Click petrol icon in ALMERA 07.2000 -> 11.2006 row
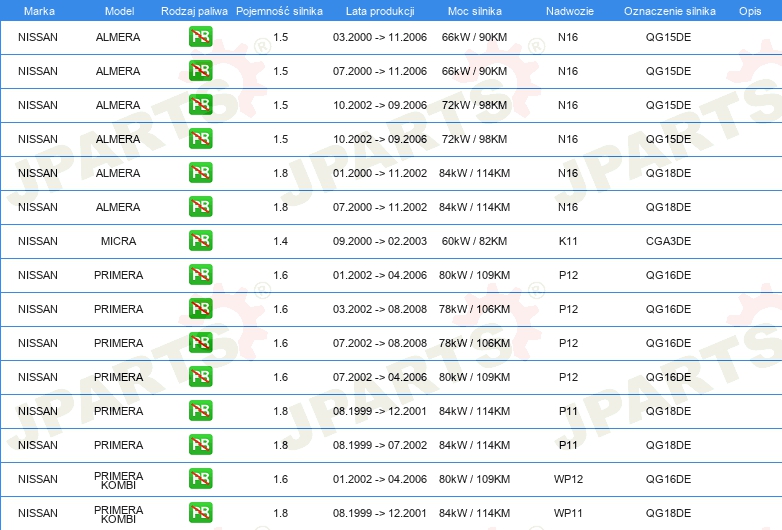 [x=200, y=71]
